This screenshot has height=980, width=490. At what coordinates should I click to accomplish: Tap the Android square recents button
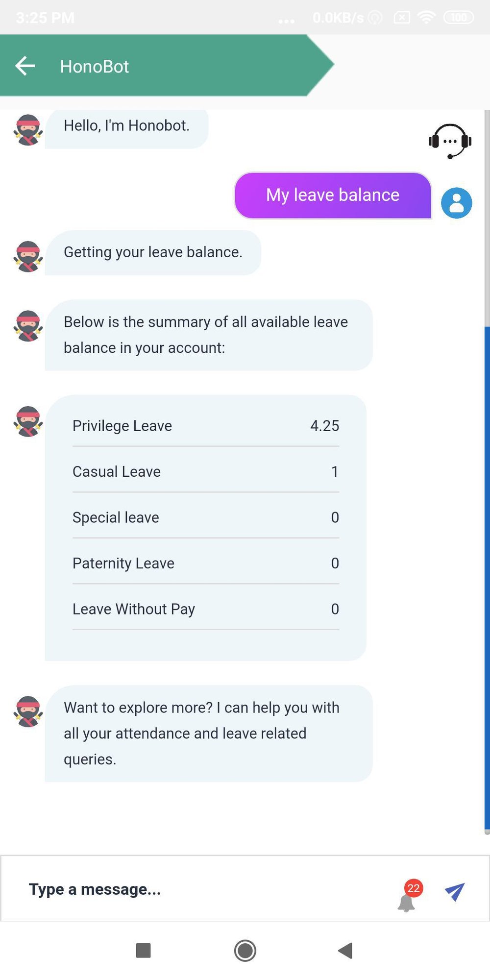(x=143, y=951)
